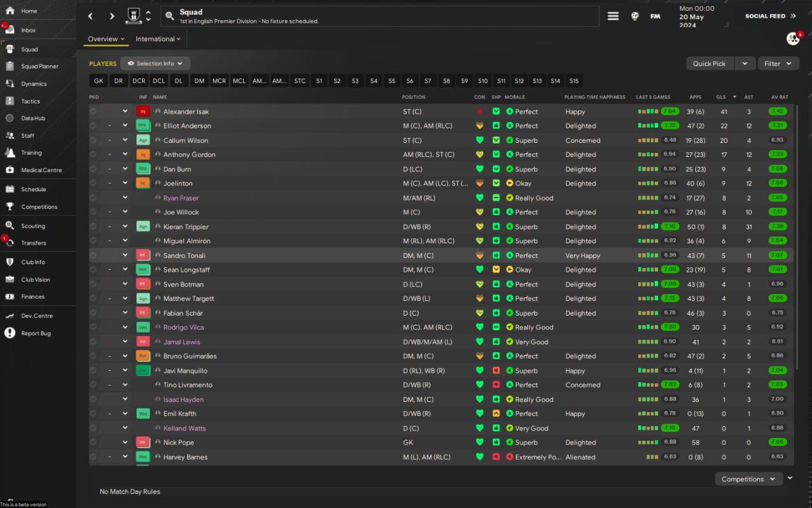This screenshot has height=508, width=812.
Task: Sort players by AV RAT column header
Action: pyautogui.click(x=779, y=97)
